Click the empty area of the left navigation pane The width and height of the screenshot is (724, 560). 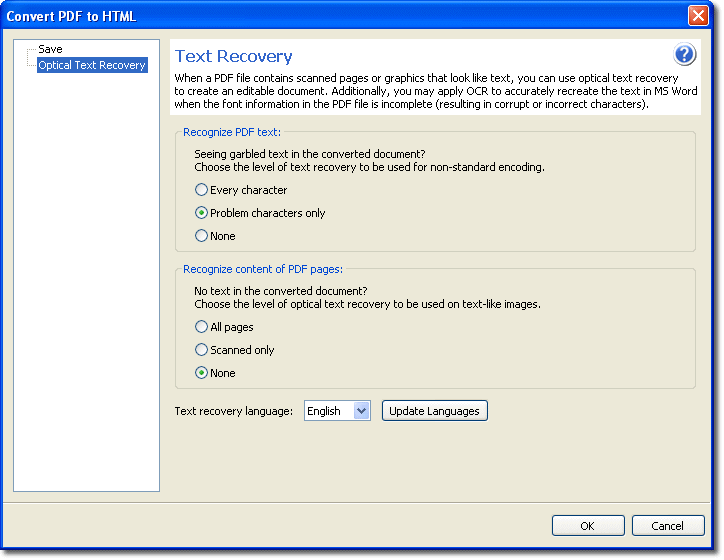tap(86, 300)
